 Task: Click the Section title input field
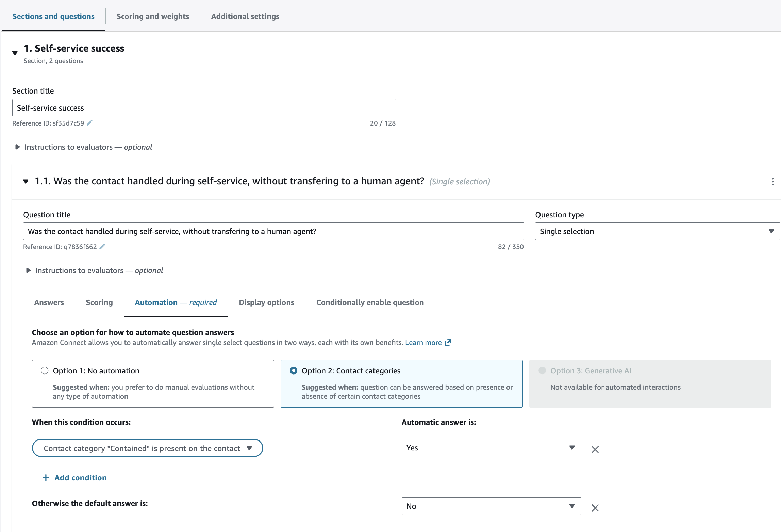204,108
